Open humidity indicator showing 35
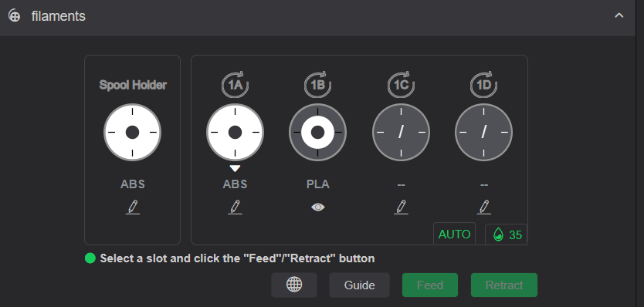The width and height of the screenshot is (644, 307). pyautogui.click(x=506, y=234)
